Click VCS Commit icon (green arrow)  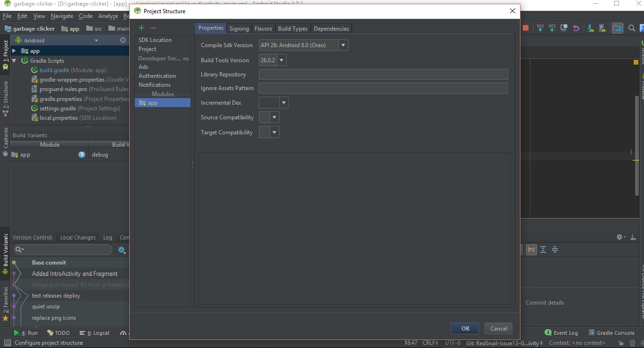click(552, 28)
